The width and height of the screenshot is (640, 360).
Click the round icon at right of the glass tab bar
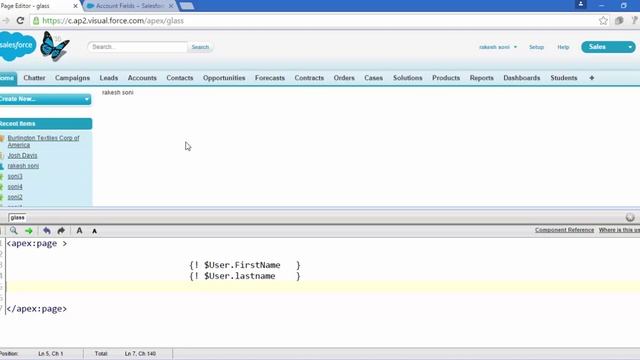[630, 218]
